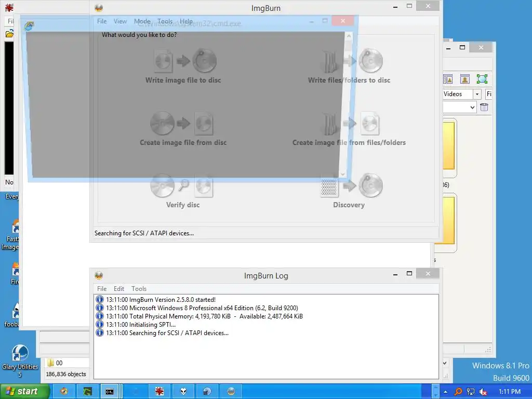
Task: Click the '186,836 objects' status text
Action: 66,374
